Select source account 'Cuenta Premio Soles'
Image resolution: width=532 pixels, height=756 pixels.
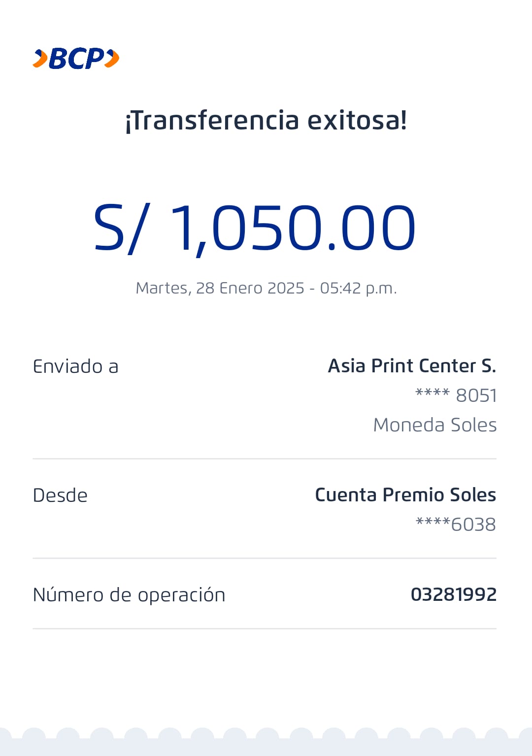[405, 495]
